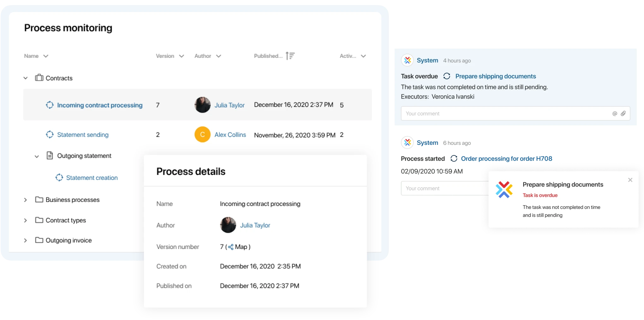Open Incoming contract processing link
This screenshot has height=320, width=644.
pos(99,105)
